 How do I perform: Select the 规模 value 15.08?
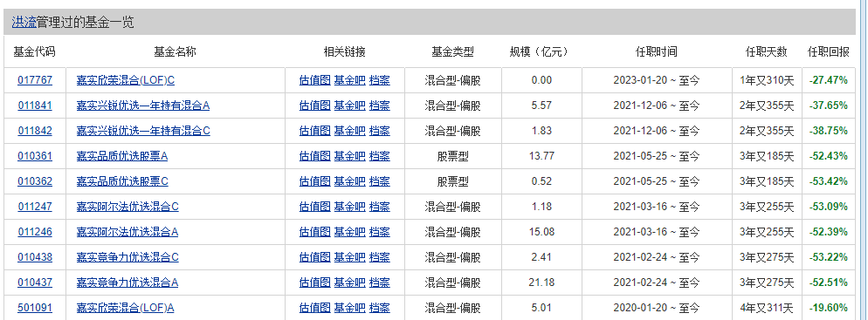pyautogui.click(x=541, y=232)
